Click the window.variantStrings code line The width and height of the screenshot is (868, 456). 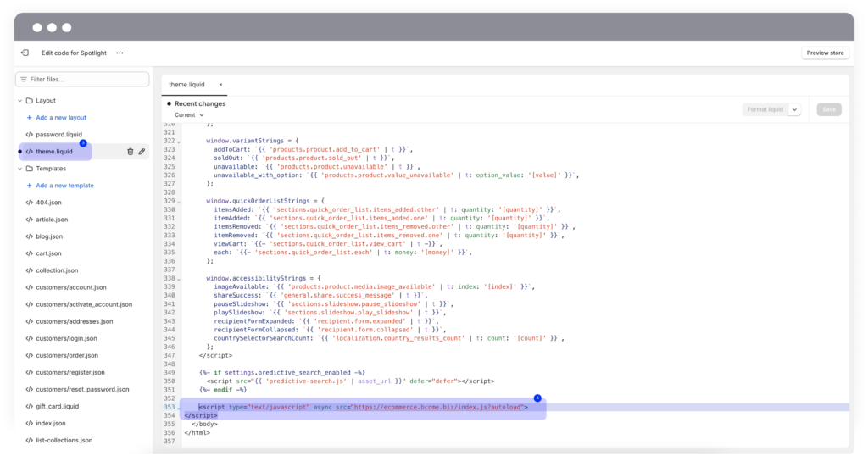pyautogui.click(x=253, y=141)
